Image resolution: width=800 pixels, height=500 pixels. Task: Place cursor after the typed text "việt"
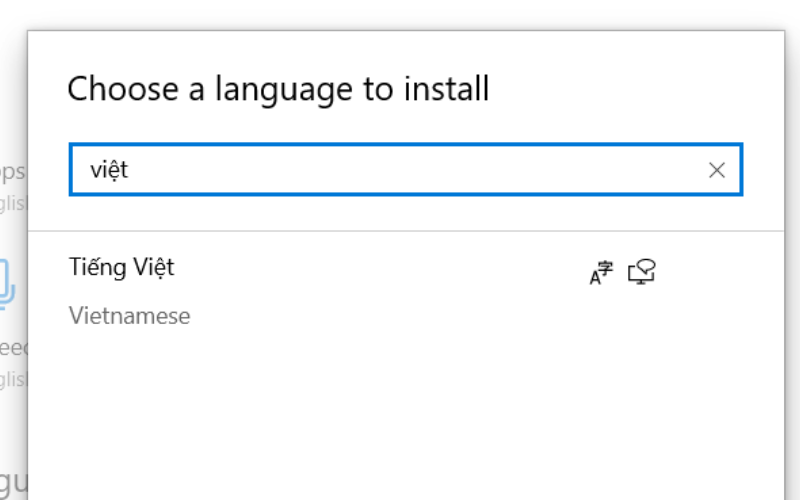131,170
